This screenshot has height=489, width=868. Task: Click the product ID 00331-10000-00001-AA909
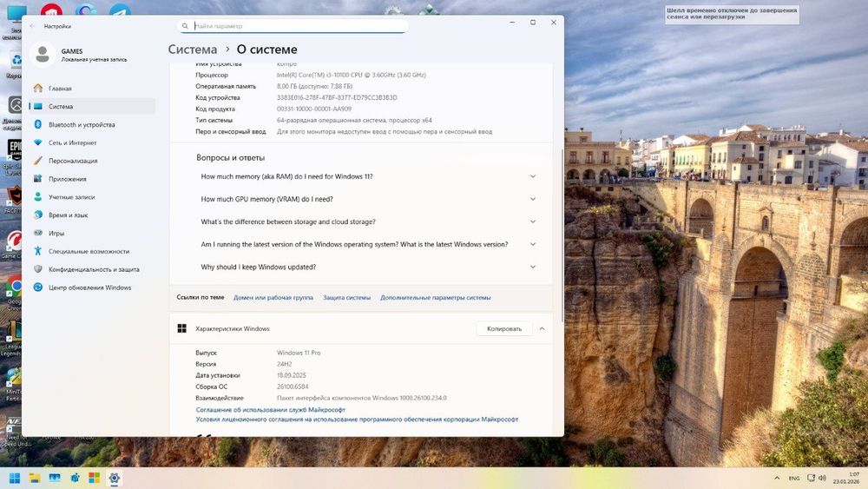point(314,109)
